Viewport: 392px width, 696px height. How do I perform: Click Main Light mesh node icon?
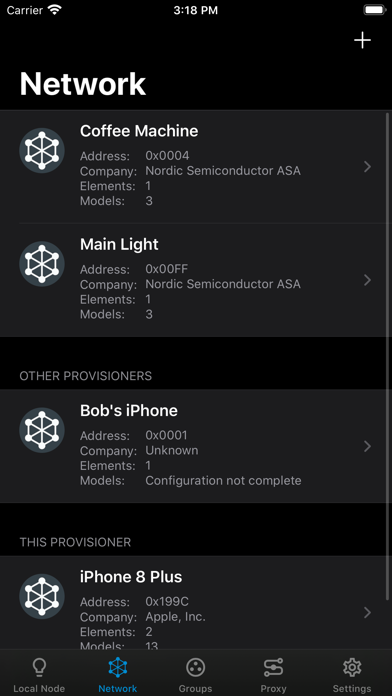pos(42,264)
